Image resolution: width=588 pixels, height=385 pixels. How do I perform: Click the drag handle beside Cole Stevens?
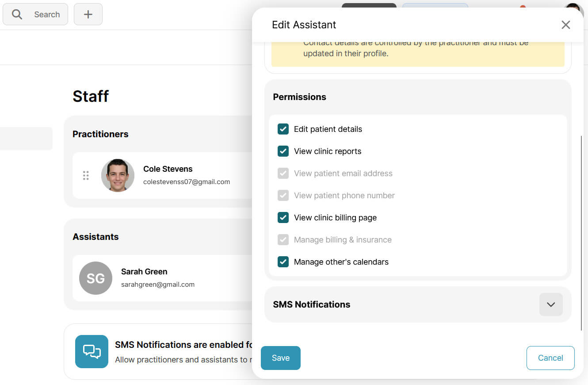click(86, 175)
